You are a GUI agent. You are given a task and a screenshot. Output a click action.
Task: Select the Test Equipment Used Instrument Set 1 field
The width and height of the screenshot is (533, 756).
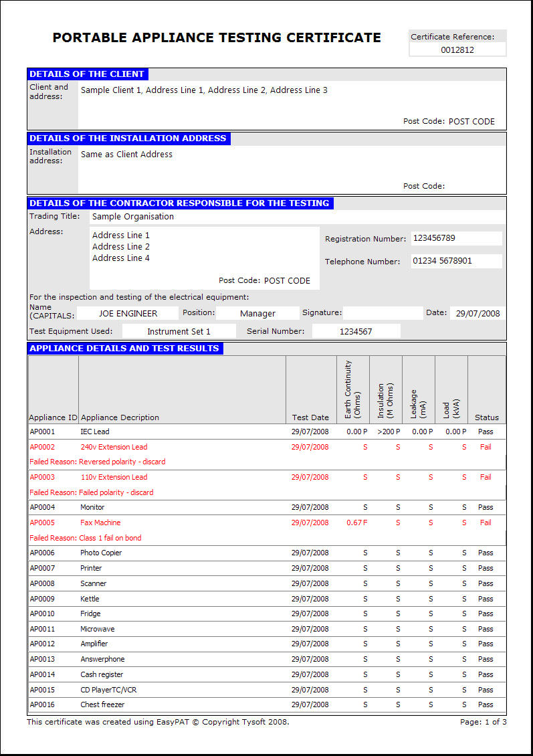(x=179, y=331)
